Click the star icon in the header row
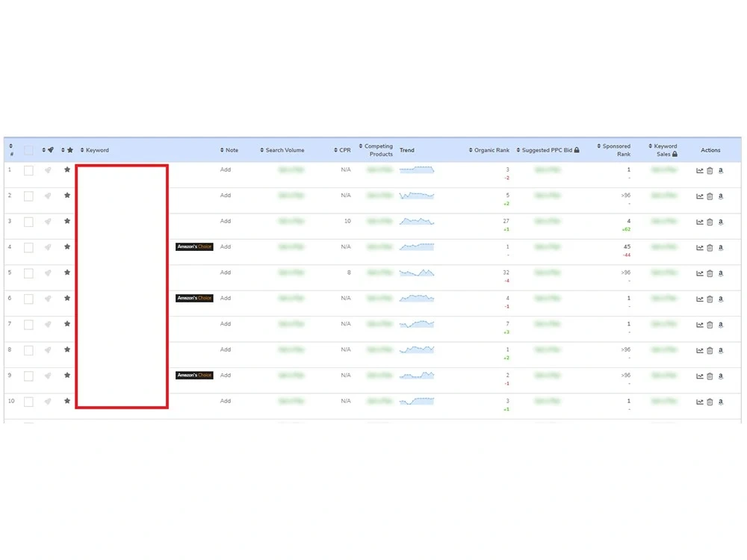This screenshot has width=747, height=560. pyautogui.click(x=70, y=150)
